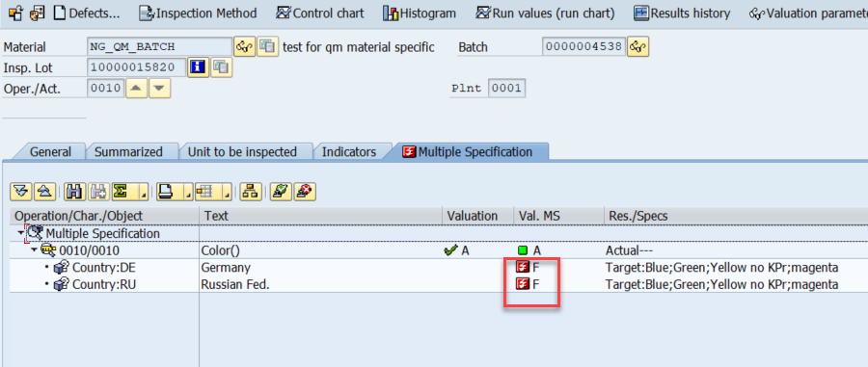Click the hierarchy structure icon
Image resolution: width=868 pixels, height=367 pixels.
[251, 192]
